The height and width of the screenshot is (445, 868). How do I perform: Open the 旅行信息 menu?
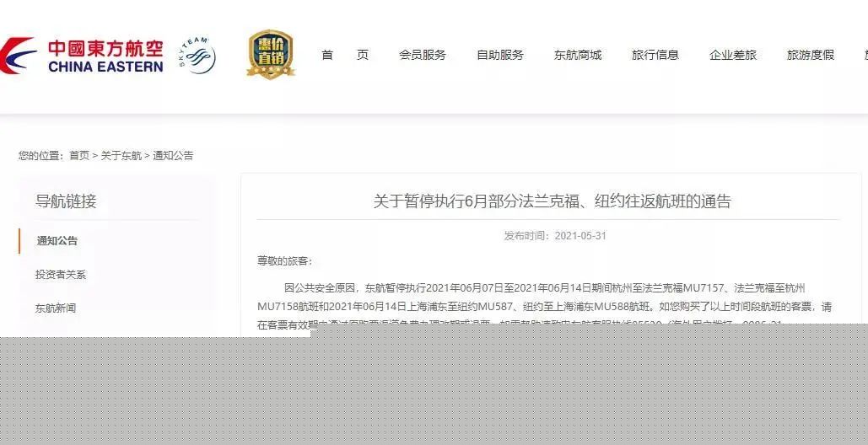point(655,55)
